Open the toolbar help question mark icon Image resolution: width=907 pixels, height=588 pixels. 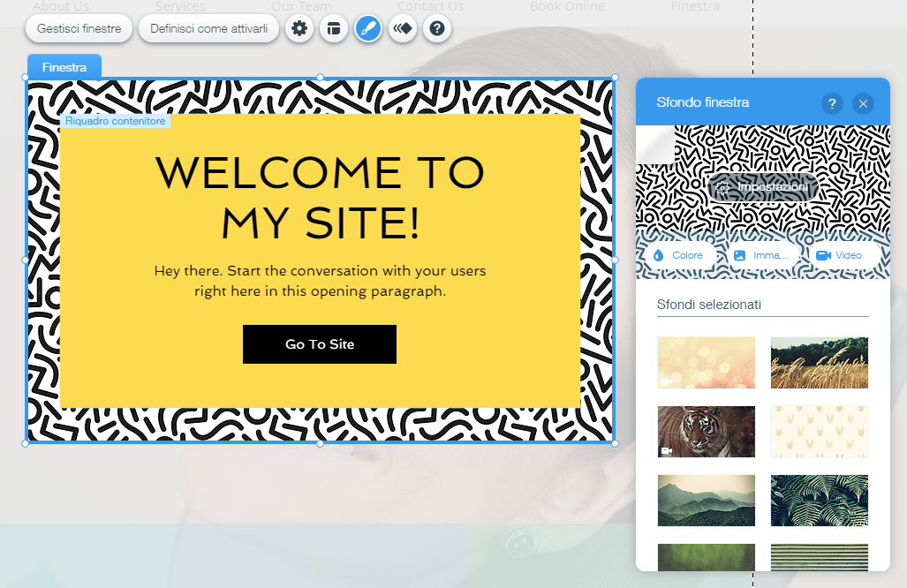437,28
